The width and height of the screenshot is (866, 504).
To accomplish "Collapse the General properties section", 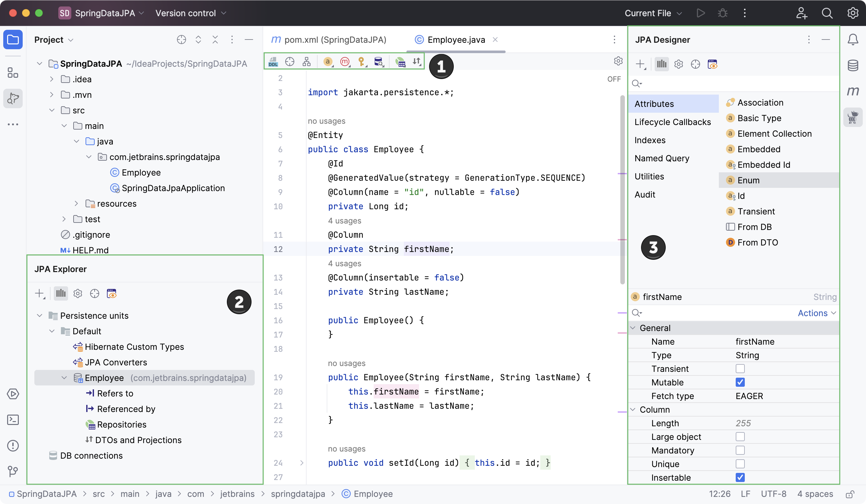I will point(633,328).
